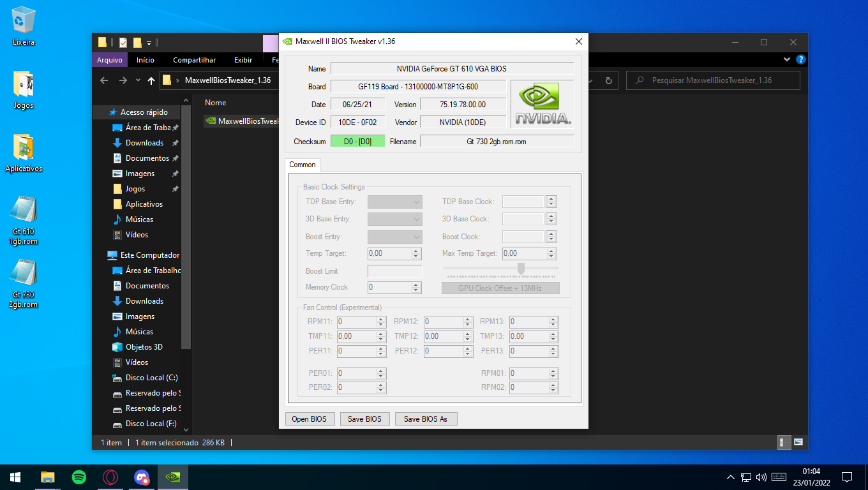Image resolution: width=868 pixels, height=490 pixels.
Task: Click the Windows Start button
Action: pyautogui.click(x=15, y=477)
